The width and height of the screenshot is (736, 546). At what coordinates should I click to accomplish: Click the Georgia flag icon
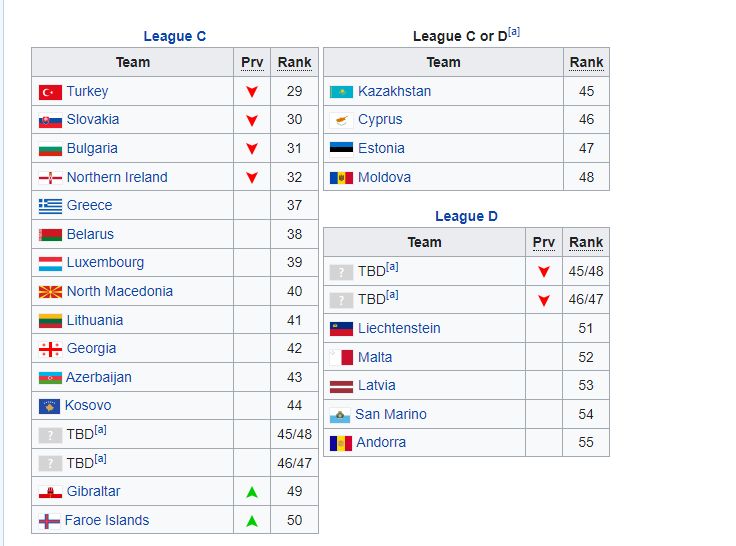[50, 349]
